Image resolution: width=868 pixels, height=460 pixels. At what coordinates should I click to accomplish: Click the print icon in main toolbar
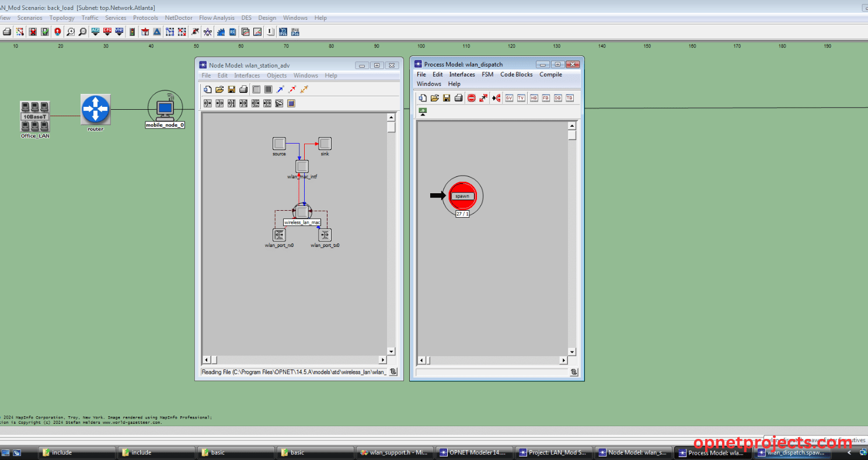click(x=6, y=32)
